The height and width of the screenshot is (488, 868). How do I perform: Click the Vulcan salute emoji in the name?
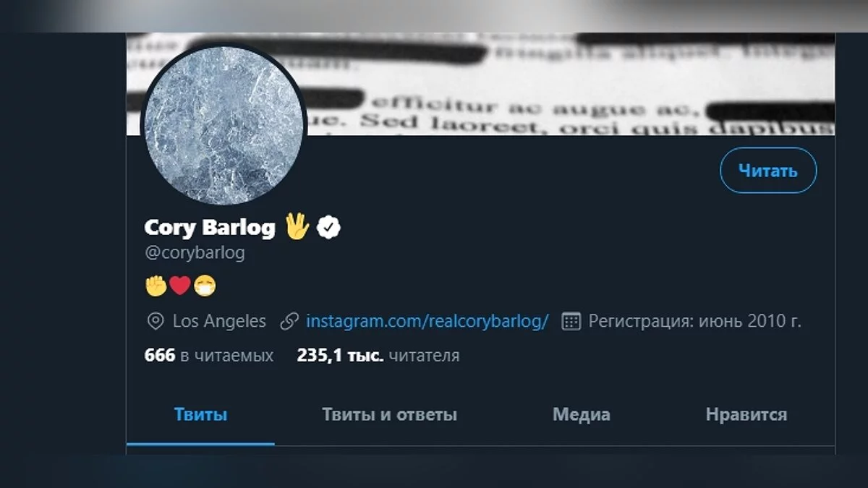(x=296, y=226)
